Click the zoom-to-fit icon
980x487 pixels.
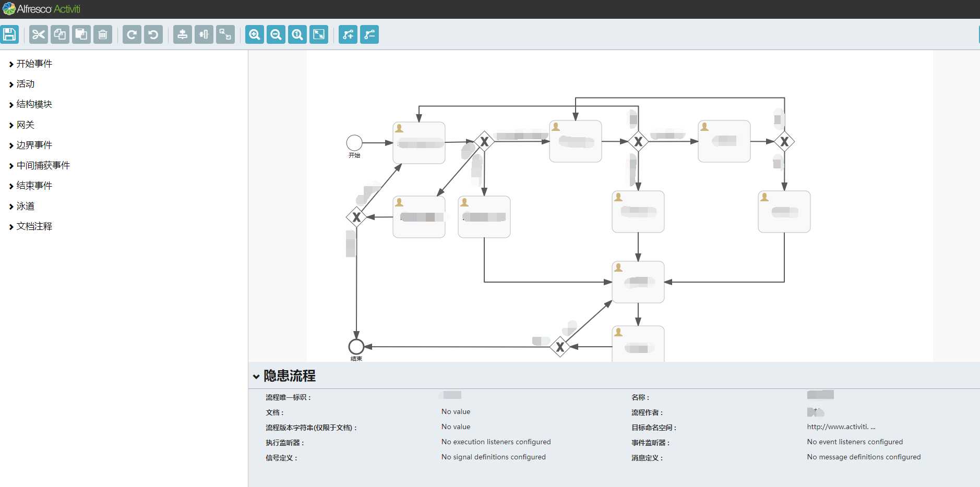point(319,35)
